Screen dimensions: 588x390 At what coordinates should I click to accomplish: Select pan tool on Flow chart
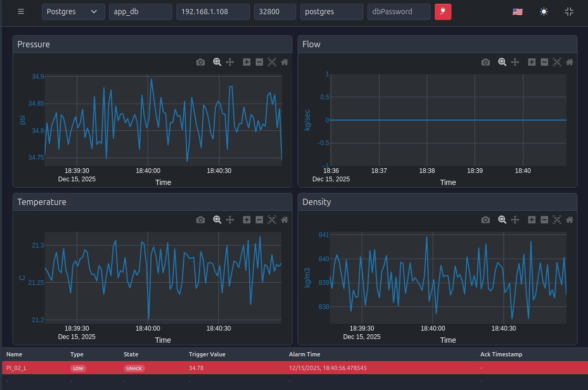[x=515, y=62]
